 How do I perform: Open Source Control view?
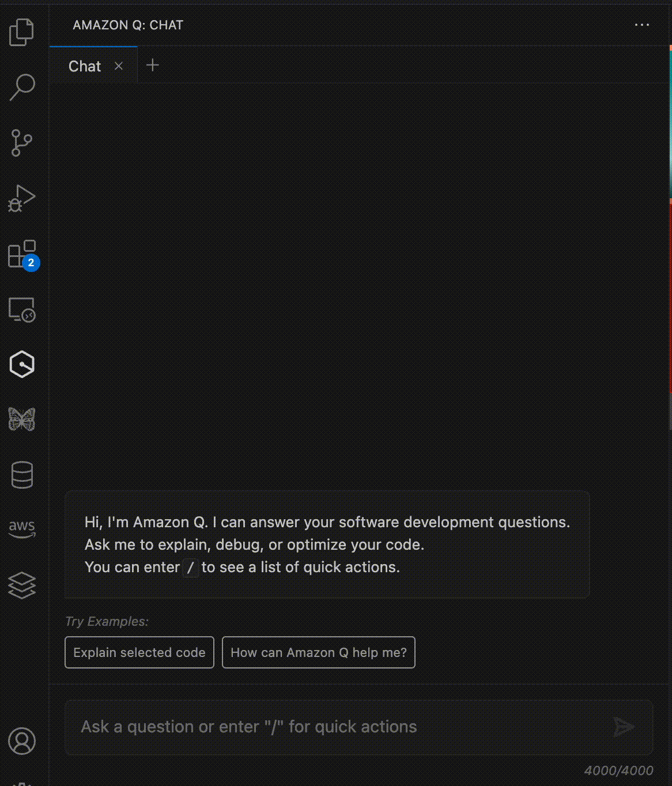click(22, 142)
